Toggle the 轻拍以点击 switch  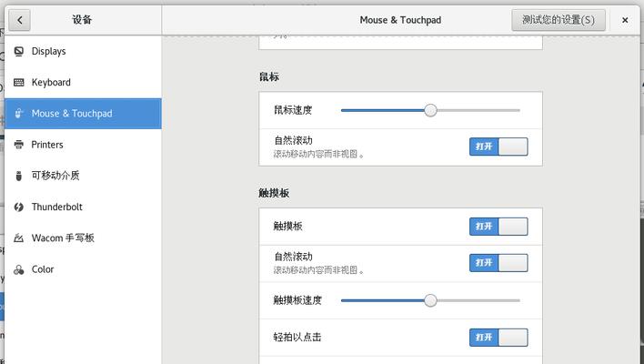[x=498, y=338]
